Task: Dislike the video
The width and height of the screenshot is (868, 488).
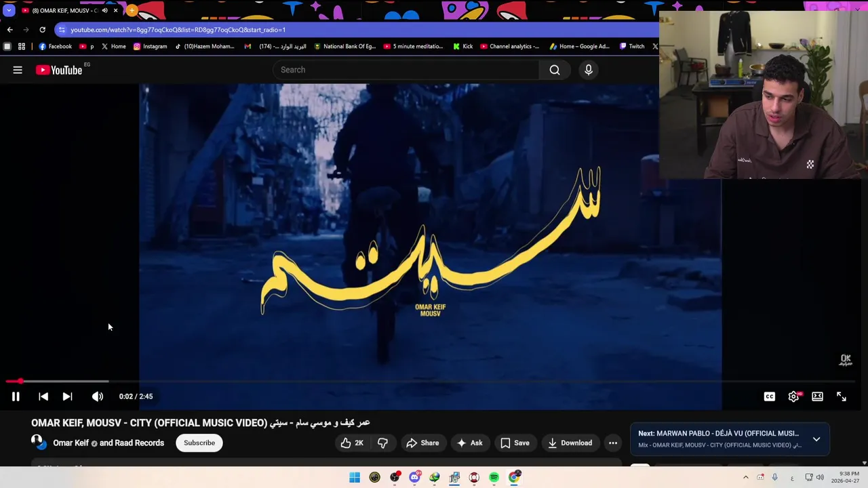Action: click(x=382, y=443)
